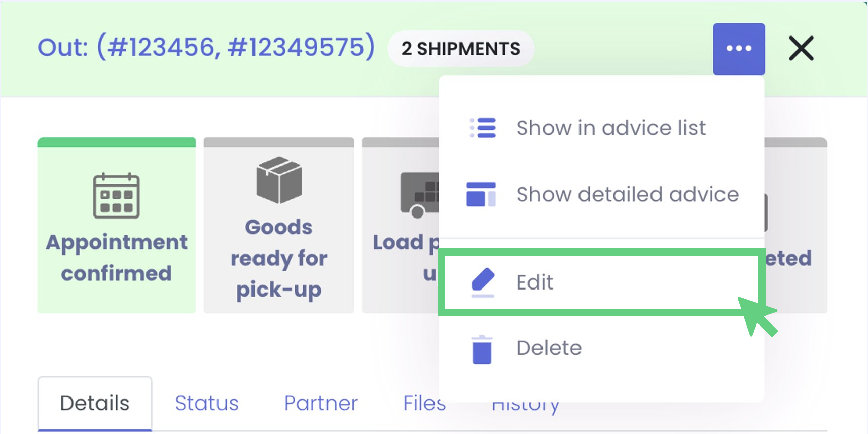Click the list icon beside Show in advice list
Screen dimensions: 868x434
coord(482,128)
